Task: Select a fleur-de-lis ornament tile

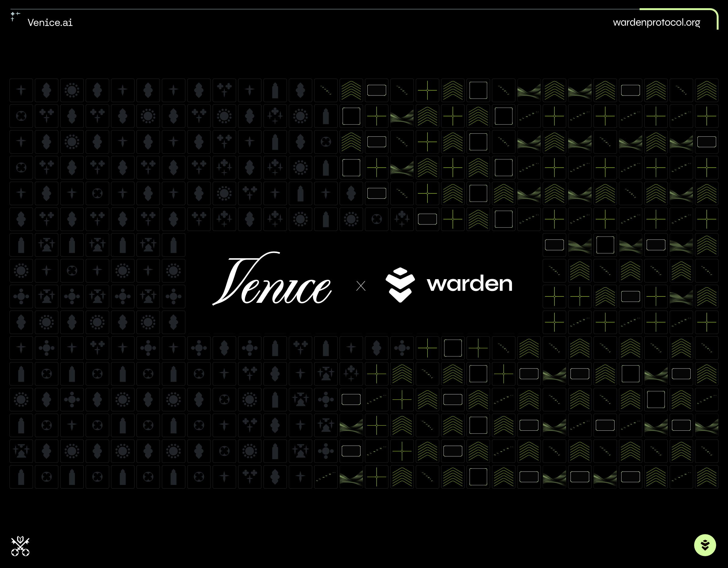Action: click(46, 90)
